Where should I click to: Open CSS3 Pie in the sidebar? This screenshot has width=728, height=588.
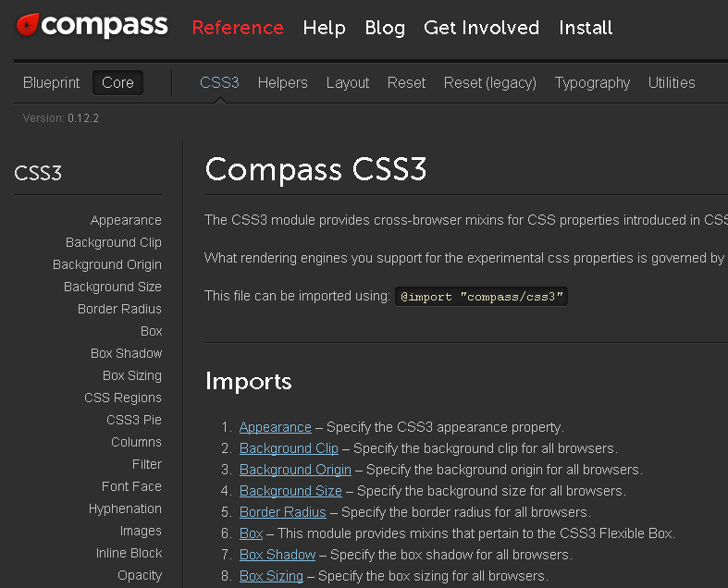(x=134, y=420)
